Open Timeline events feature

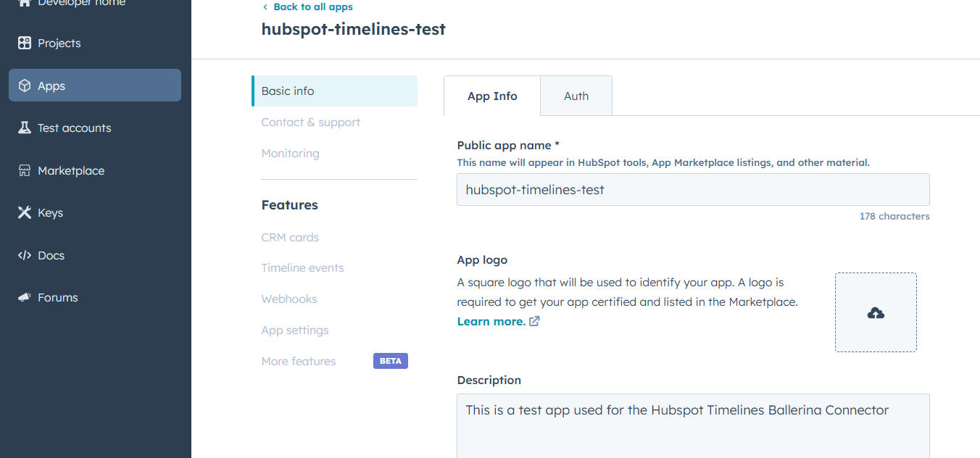pyautogui.click(x=303, y=267)
